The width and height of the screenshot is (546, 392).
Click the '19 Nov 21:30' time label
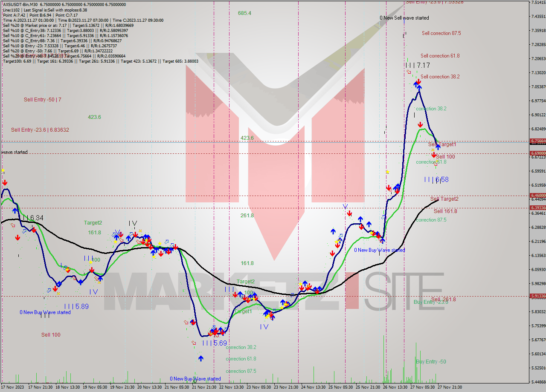point(123,387)
